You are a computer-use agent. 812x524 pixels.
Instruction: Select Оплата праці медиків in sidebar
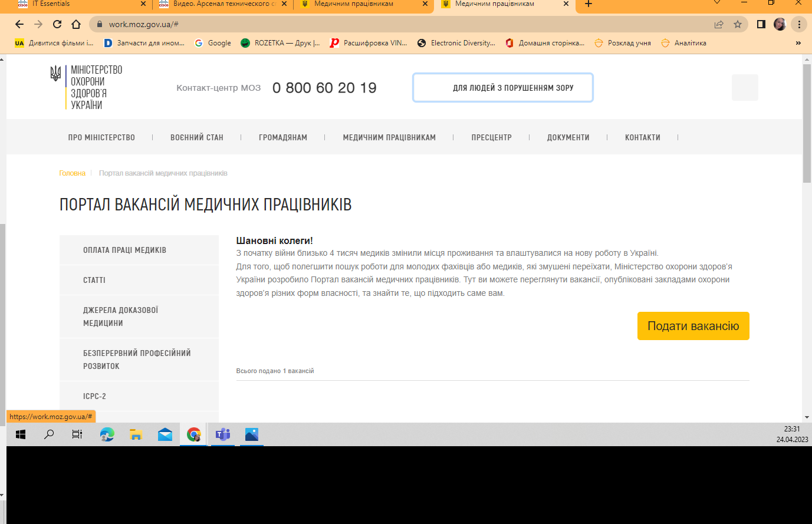click(x=124, y=250)
